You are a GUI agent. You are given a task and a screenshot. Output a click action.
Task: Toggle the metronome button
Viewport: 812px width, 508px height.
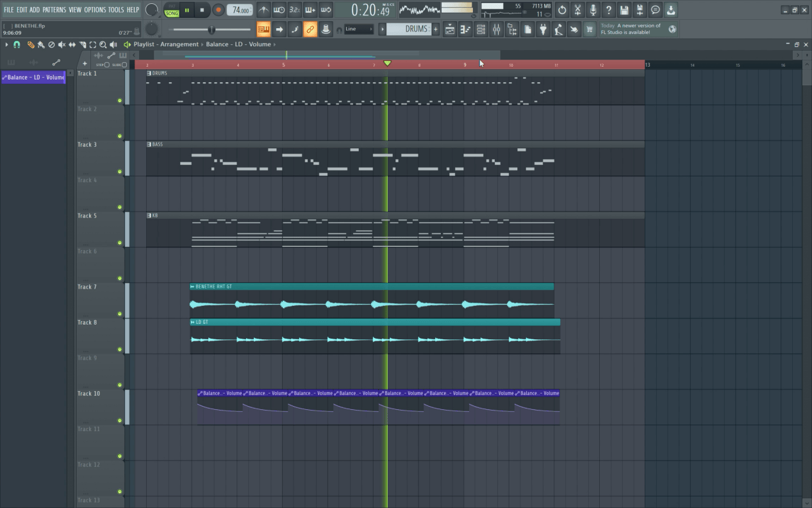(x=263, y=10)
